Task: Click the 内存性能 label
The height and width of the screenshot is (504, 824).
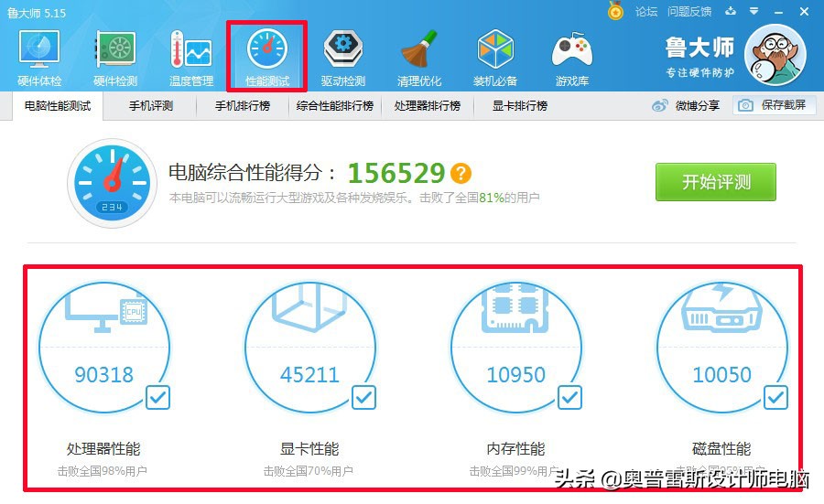Action: pyautogui.click(x=515, y=449)
